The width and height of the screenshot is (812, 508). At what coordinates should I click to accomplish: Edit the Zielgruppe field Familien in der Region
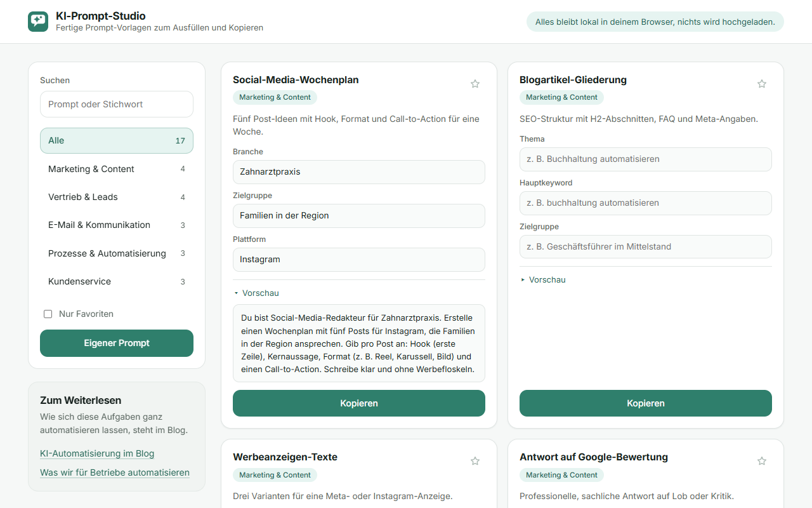[359, 216]
